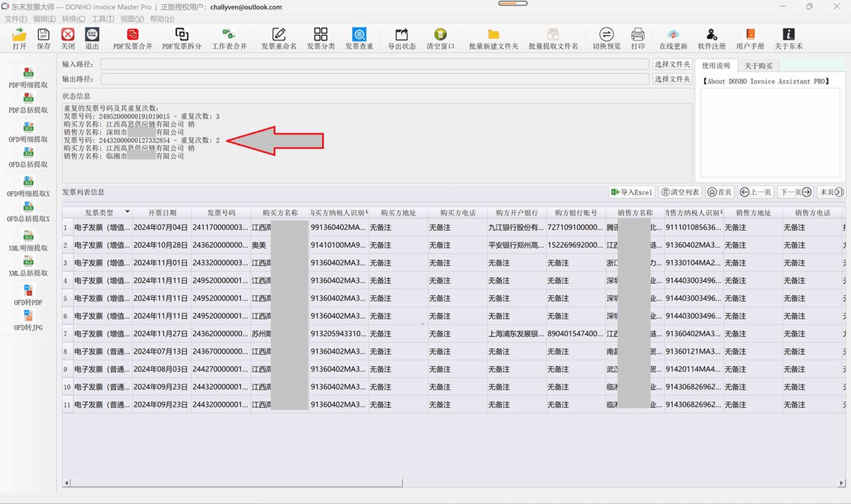
Task: Go to the first page with 首页
Action: (x=720, y=192)
